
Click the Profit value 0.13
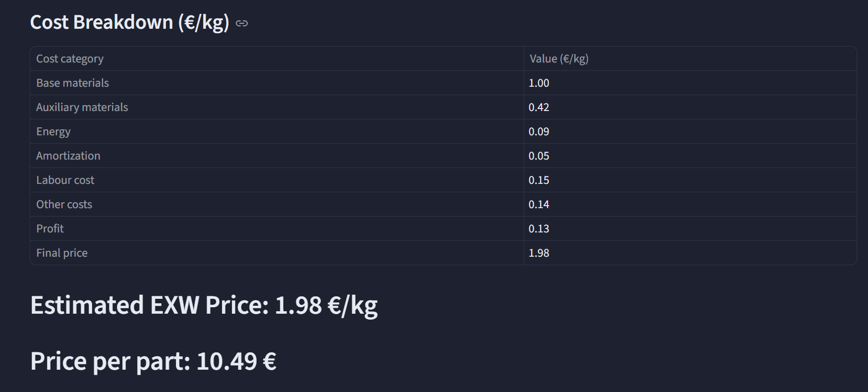pos(539,228)
